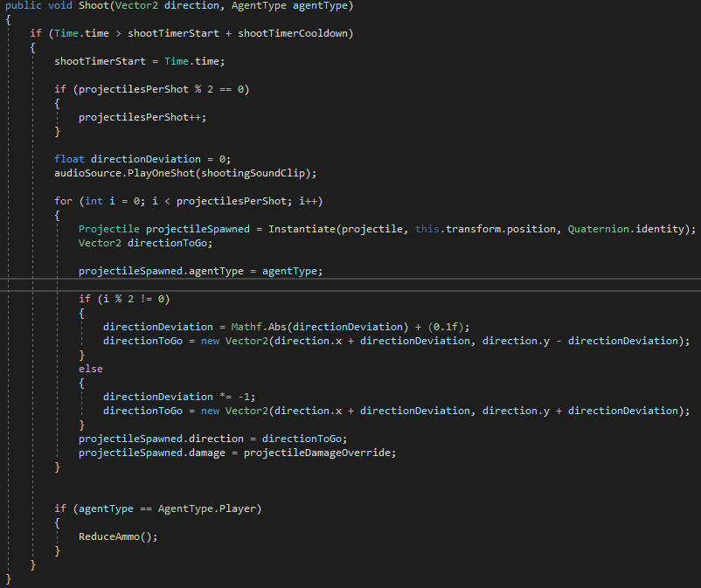The image size is (701, 588).
Task: Click the line 'shootTimerStart = Time.time;'
Action: 140,61
